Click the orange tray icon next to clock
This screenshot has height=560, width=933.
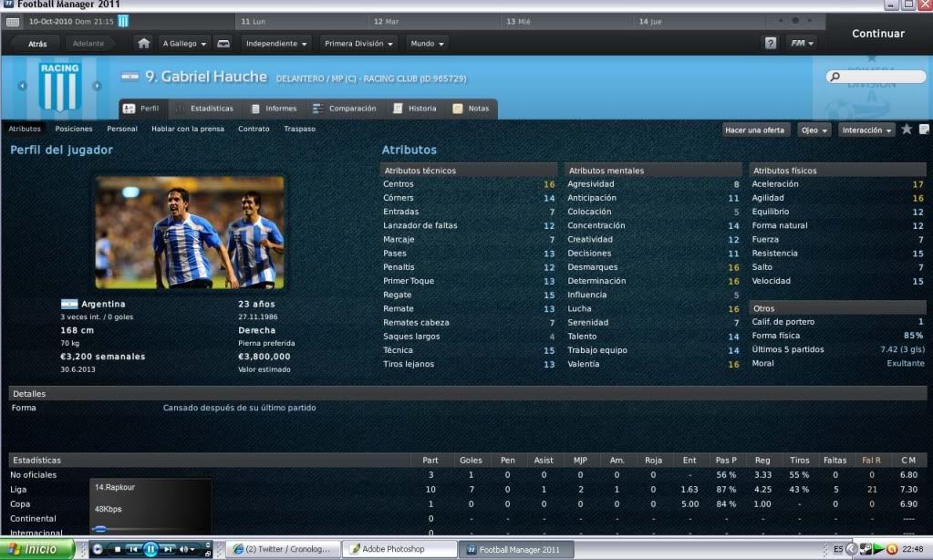point(892,549)
